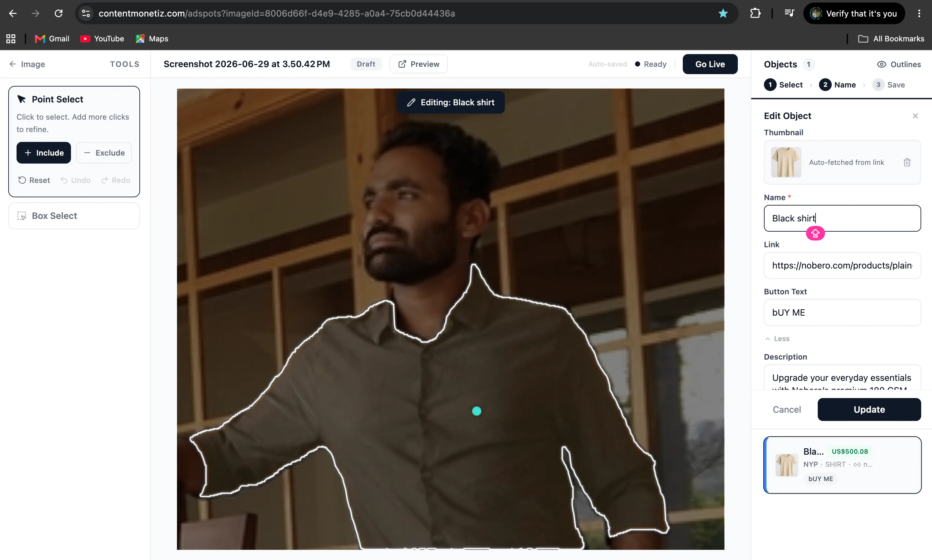Image resolution: width=932 pixels, height=560 pixels.
Task: Open the apps grid in bookmarks bar
Action: (11, 38)
